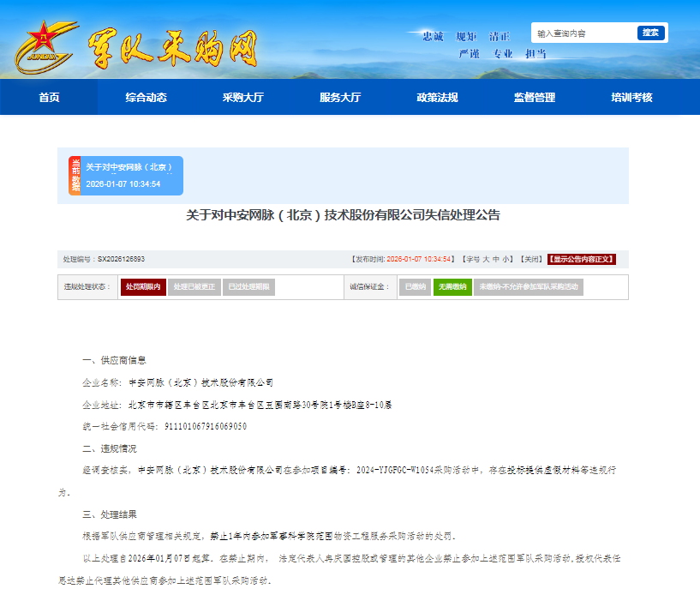The image size is (700, 589).
Task: Click the orange 当前数据 side tag
Action: (75, 176)
